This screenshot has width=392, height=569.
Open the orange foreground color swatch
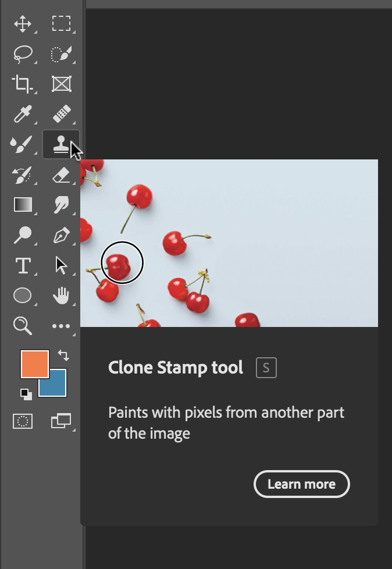(x=35, y=364)
